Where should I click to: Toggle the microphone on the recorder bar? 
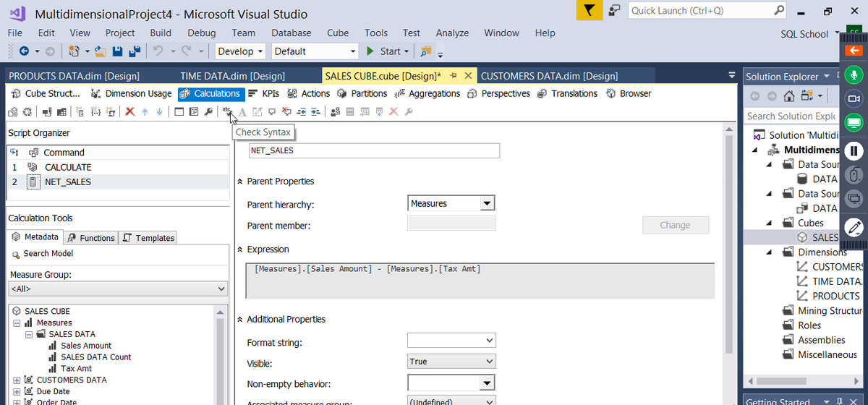point(854,74)
